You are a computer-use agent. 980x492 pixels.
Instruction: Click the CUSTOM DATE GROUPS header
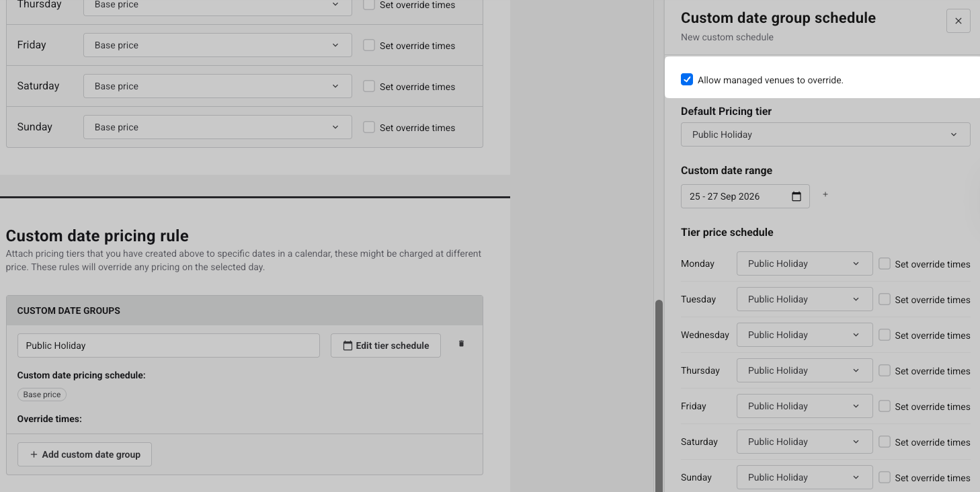pyautogui.click(x=69, y=311)
